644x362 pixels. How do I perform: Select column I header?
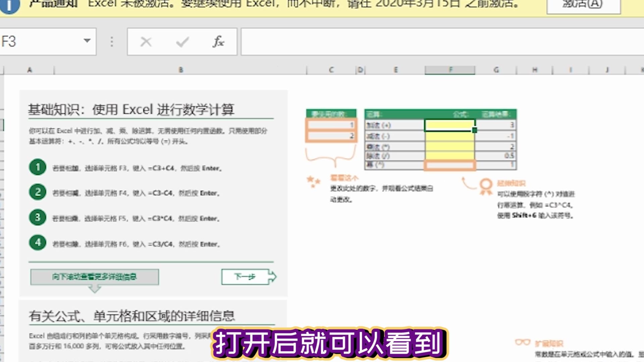pos(571,70)
